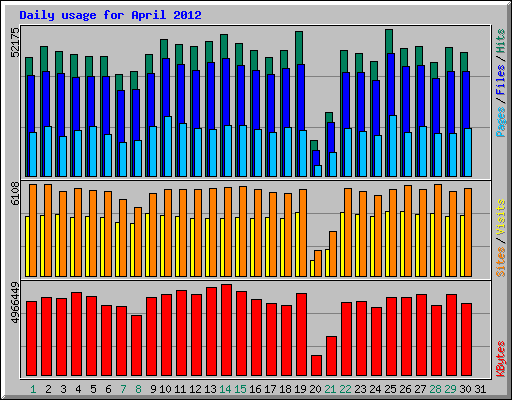Screen dimensions: 512x400
Task: Click day 22 label on x-axis
Action: click(345, 389)
